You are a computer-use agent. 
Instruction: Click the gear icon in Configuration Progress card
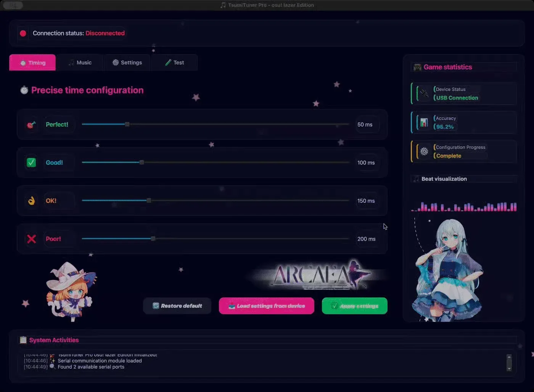coord(424,151)
